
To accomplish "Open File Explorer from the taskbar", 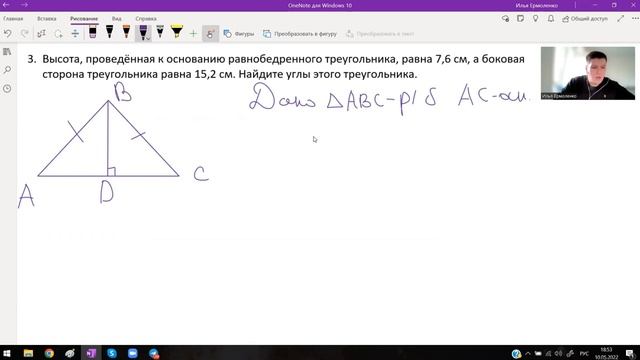I will (28, 353).
